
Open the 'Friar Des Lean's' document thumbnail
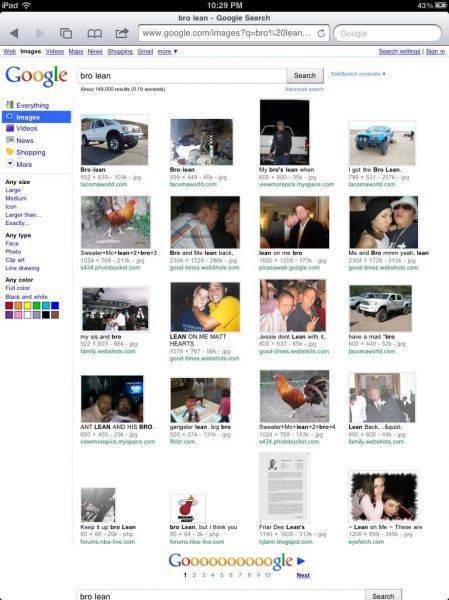[285, 487]
